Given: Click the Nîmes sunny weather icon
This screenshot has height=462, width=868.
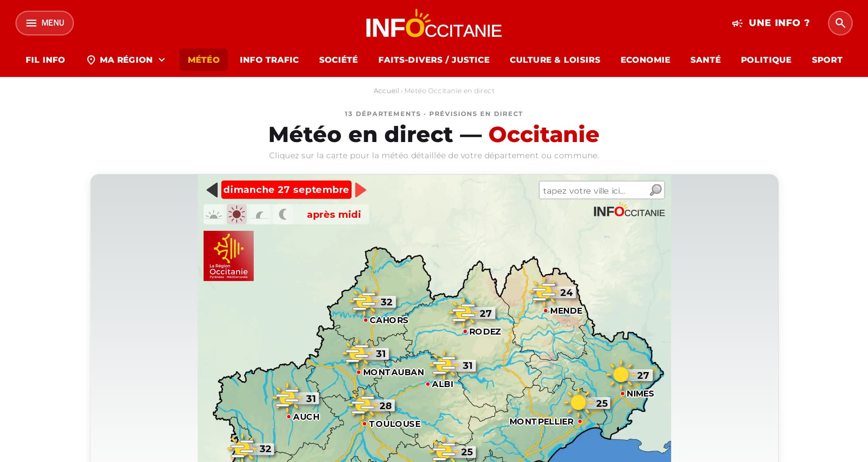Looking at the screenshot, I should click(621, 374).
